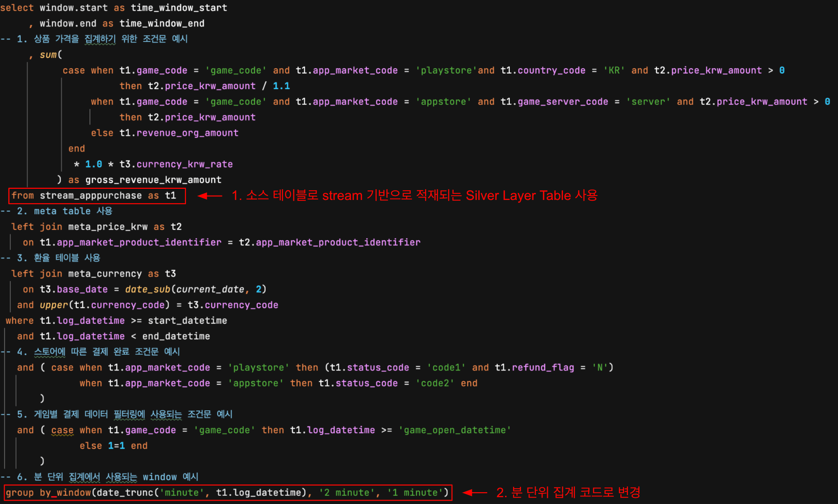Click the 'playstore' string in sum case
Image resolution: width=838 pixels, height=504 pixels.
click(446, 70)
